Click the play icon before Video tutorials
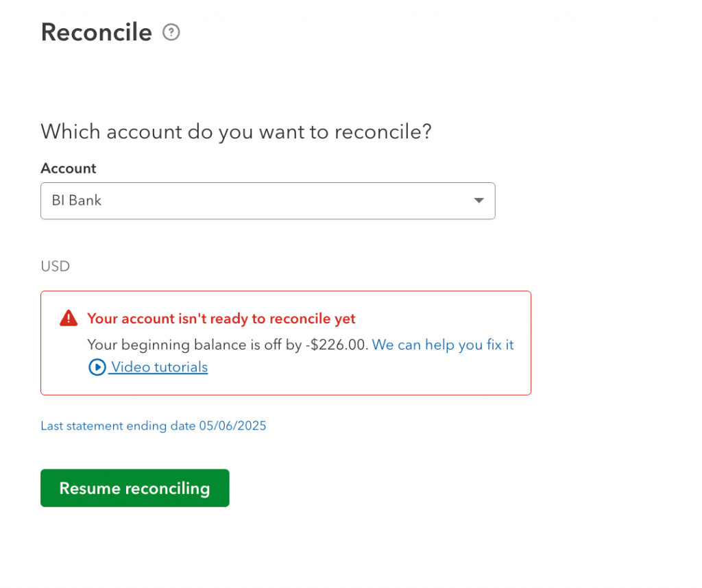 [x=97, y=367]
